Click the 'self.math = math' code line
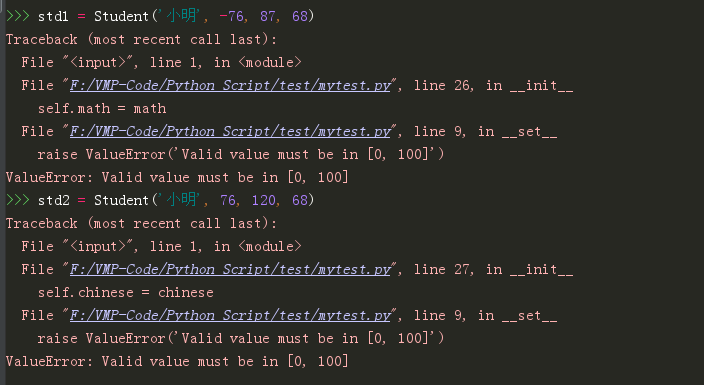 [x=102, y=109]
